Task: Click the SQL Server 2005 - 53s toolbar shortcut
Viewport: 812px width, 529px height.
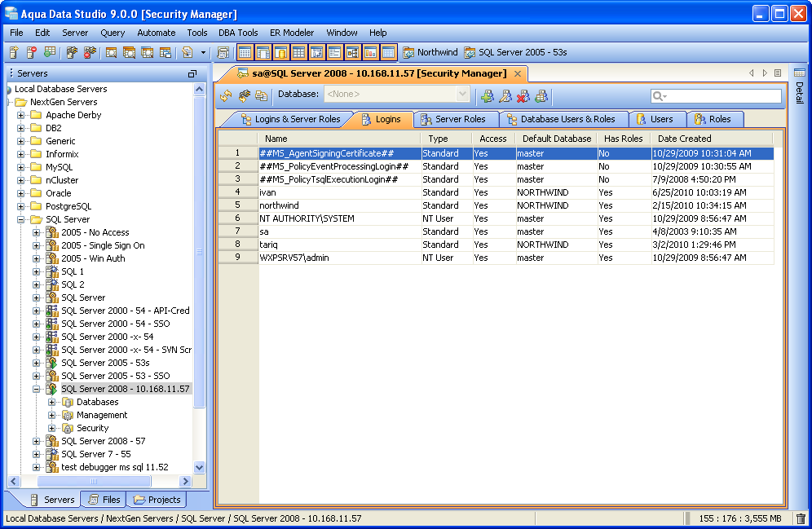Action: point(515,52)
